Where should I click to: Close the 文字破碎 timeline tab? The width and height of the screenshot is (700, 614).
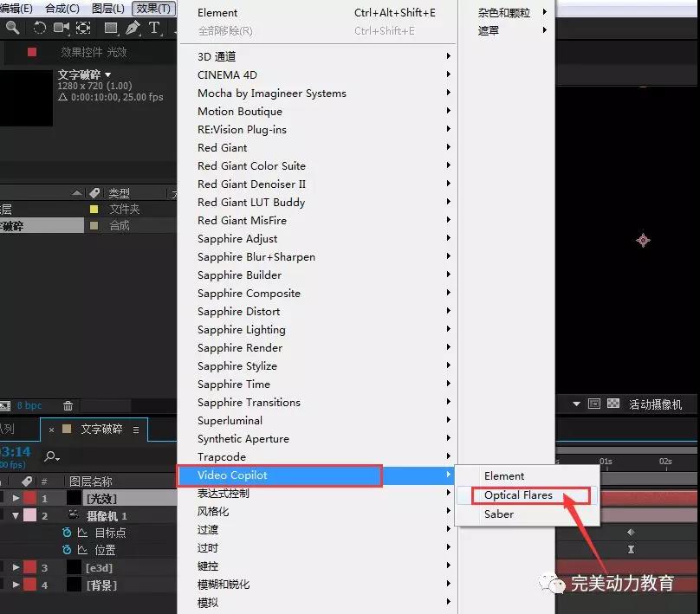coord(51,430)
